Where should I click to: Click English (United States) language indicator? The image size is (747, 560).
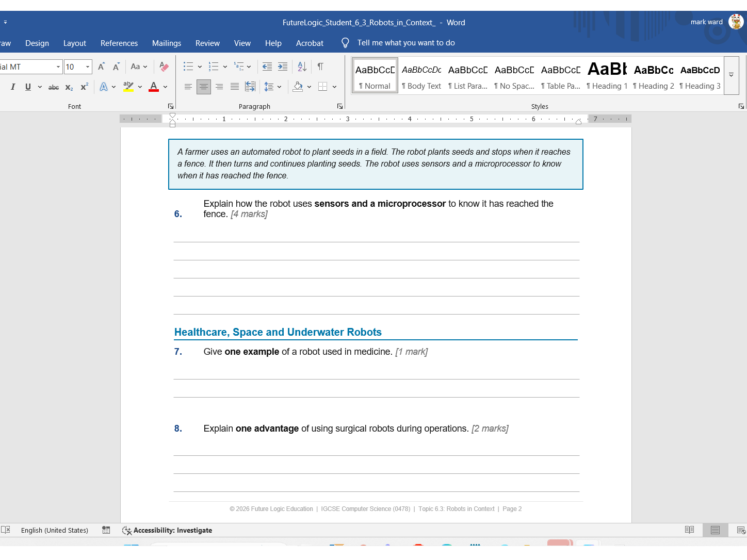[x=55, y=530]
